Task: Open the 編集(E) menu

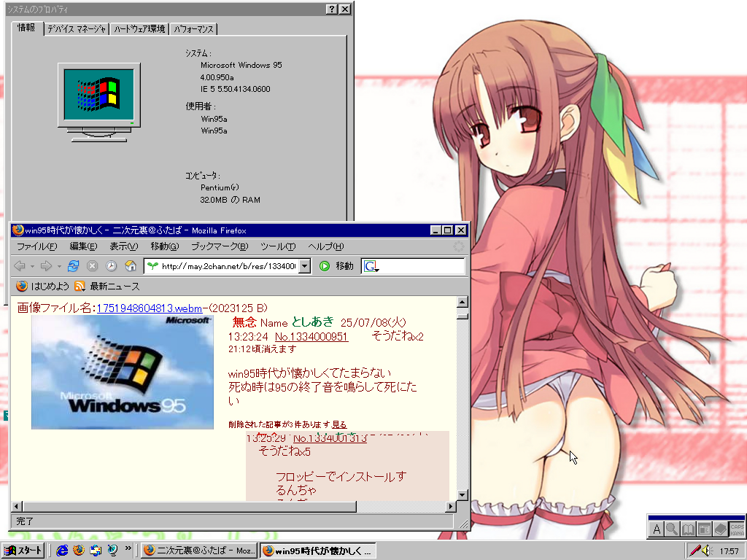Action: (83, 246)
